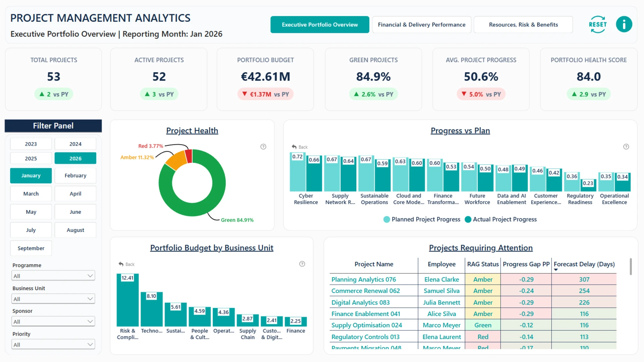The image size is (644, 362).
Task: Click the Projects Requiring Attention title
Action: pos(481,248)
